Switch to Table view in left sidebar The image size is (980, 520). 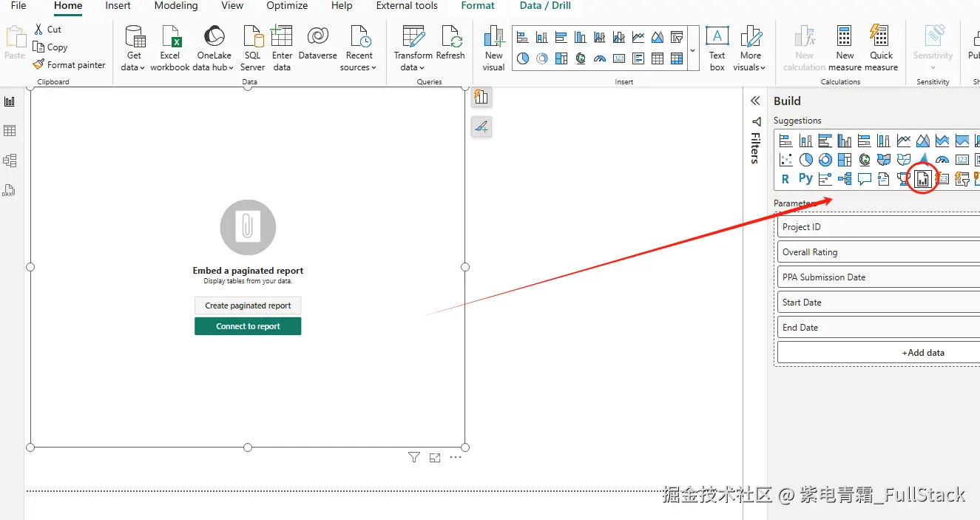[x=10, y=131]
